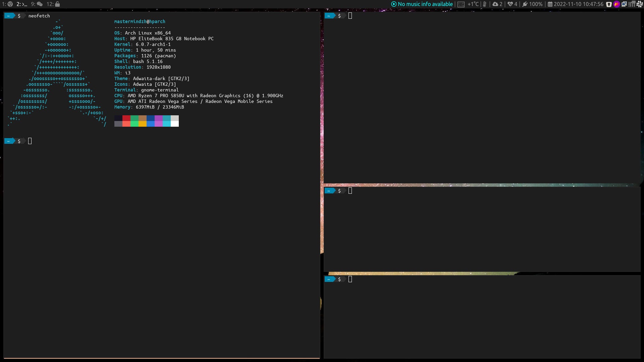This screenshot has width=644, height=362.
Task: Focus the bottom-right terminal prompt cursor
Action: (x=350, y=279)
